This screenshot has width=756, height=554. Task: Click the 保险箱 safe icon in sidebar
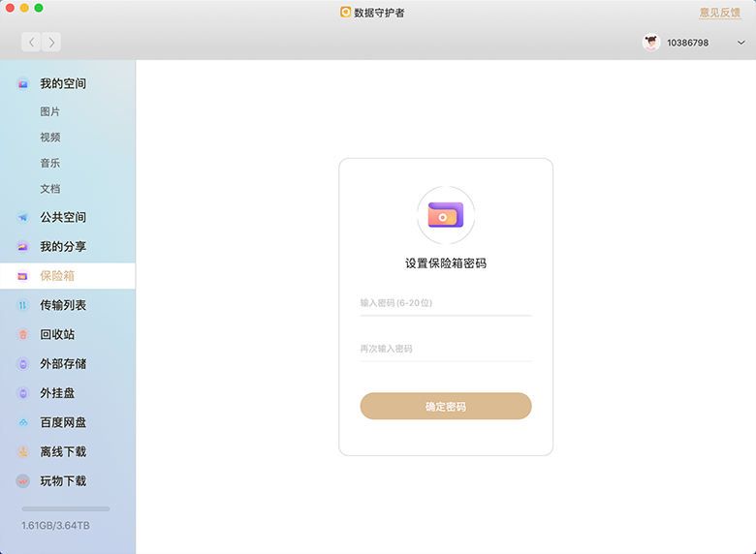(22, 276)
